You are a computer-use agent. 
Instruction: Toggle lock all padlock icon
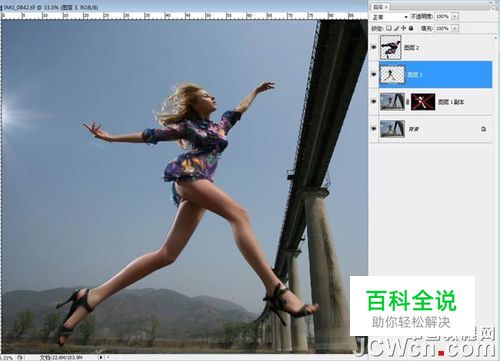(x=411, y=28)
